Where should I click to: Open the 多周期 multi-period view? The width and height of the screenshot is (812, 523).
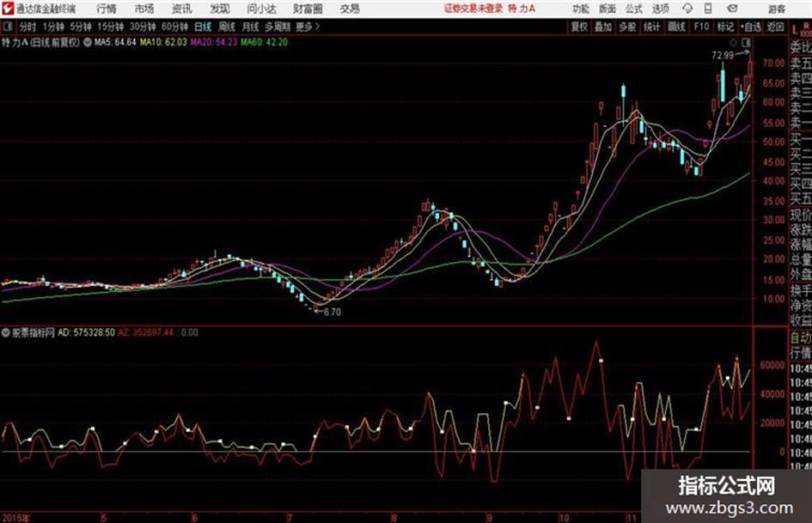[278, 27]
